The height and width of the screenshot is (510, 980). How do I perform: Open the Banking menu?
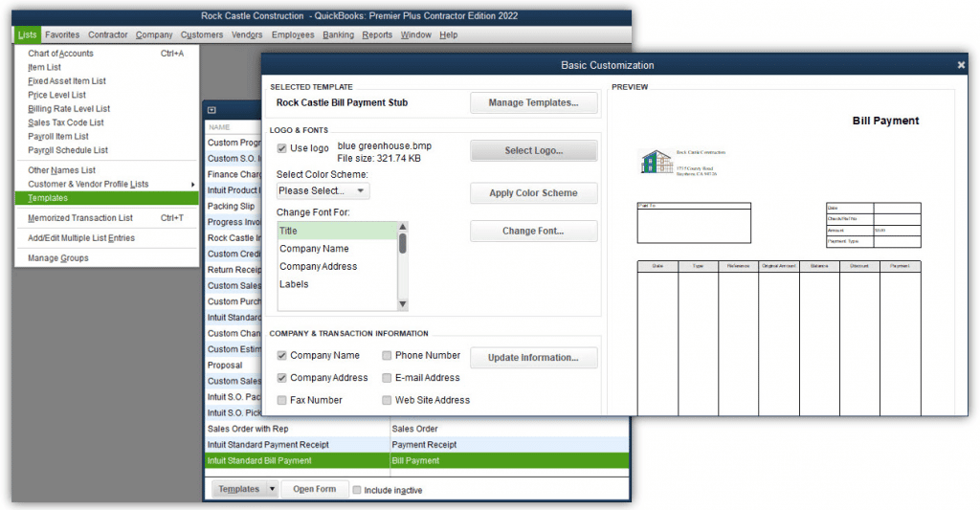(x=338, y=35)
